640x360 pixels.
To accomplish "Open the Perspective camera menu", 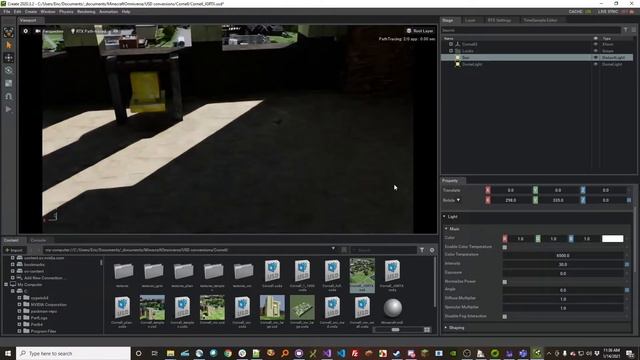I will pyautogui.click(x=49, y=31).
